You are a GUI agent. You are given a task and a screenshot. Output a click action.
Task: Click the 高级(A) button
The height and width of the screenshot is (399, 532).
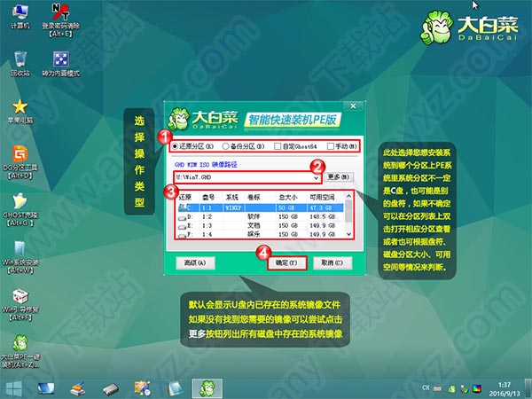point(195,263)
